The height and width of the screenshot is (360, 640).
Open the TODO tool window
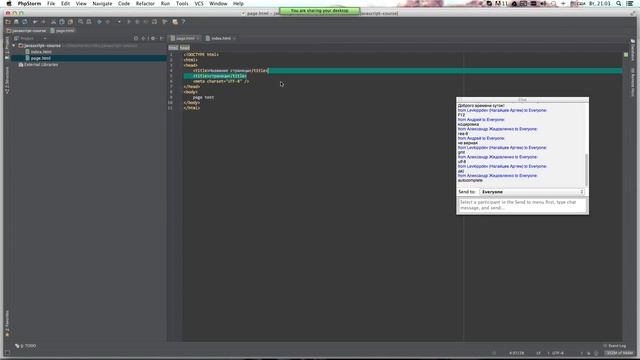(x=26, y=346)
